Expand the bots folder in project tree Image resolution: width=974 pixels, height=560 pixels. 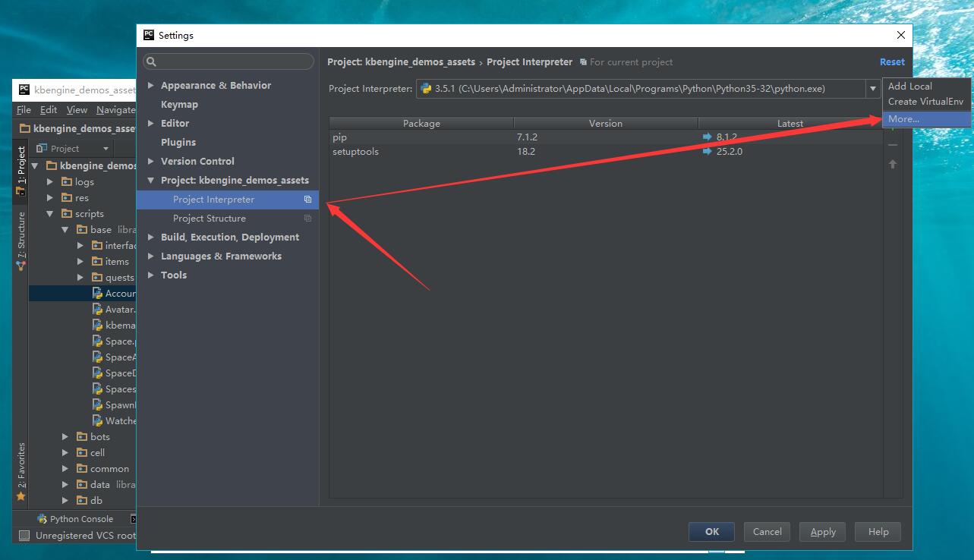65,436
